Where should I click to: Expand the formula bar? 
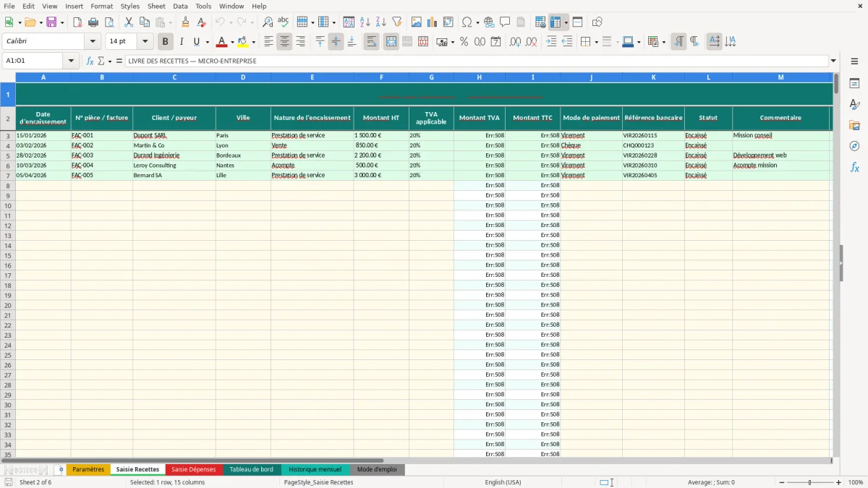pyautogui.click(x=833, y=61)
